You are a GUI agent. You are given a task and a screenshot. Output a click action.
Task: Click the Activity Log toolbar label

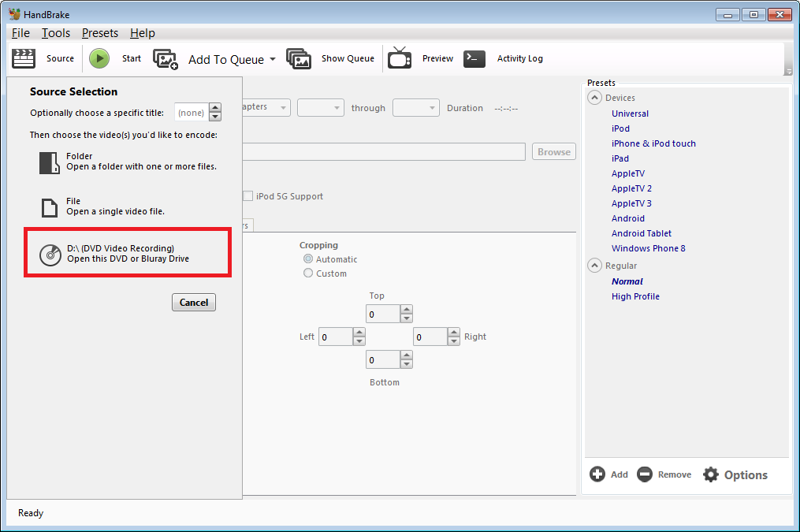[520, 58]
